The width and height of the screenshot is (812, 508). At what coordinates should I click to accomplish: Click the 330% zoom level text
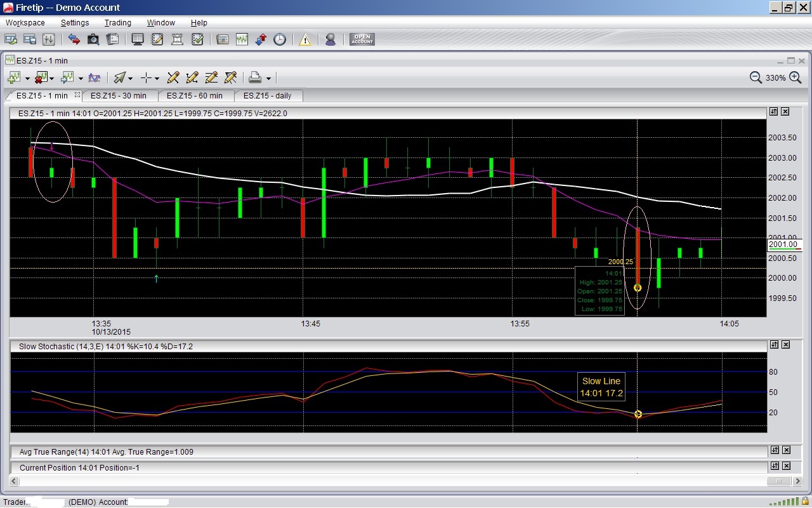point(775,77)
